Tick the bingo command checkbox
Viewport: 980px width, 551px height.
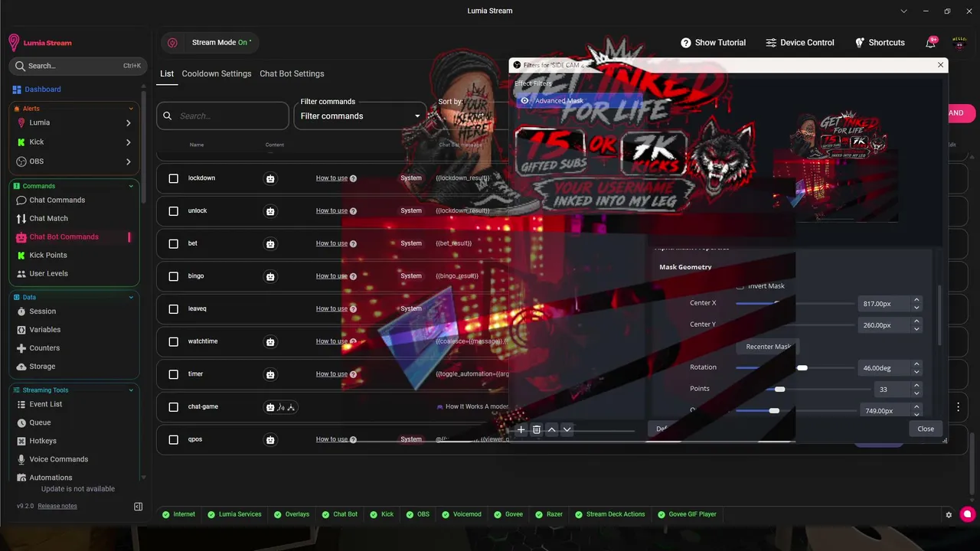(x=173, y=276)
